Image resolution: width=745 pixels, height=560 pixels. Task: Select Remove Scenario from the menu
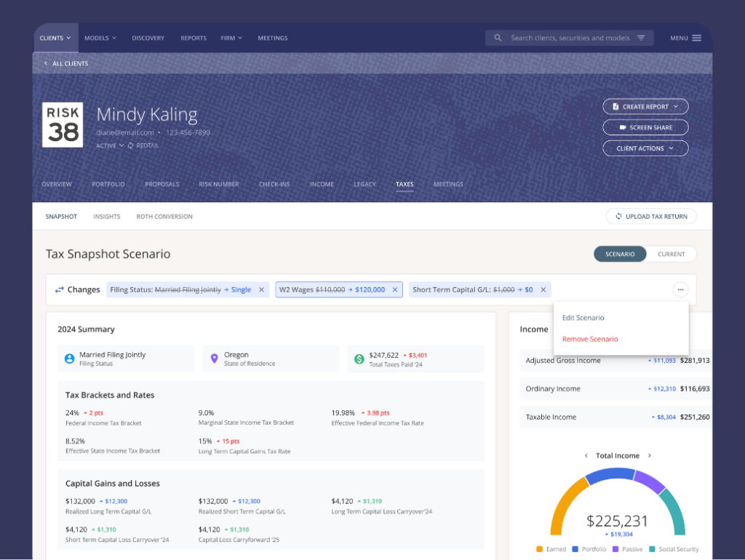pos(590,339)
